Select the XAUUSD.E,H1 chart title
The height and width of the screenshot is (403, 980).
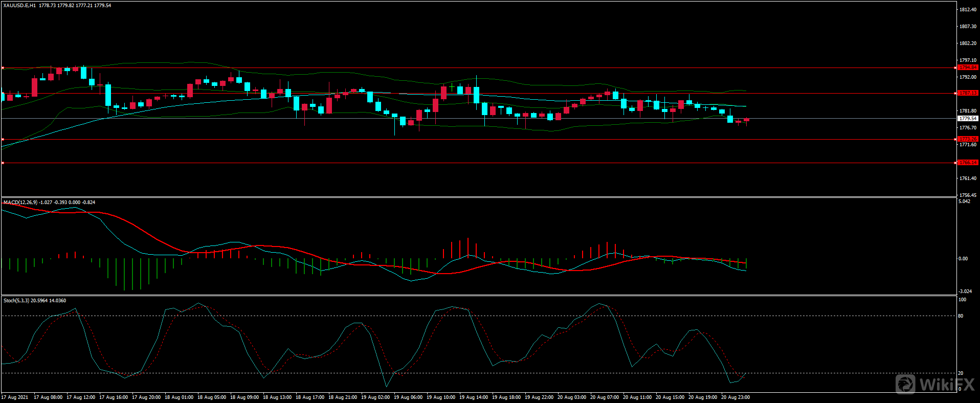point(19,6)
